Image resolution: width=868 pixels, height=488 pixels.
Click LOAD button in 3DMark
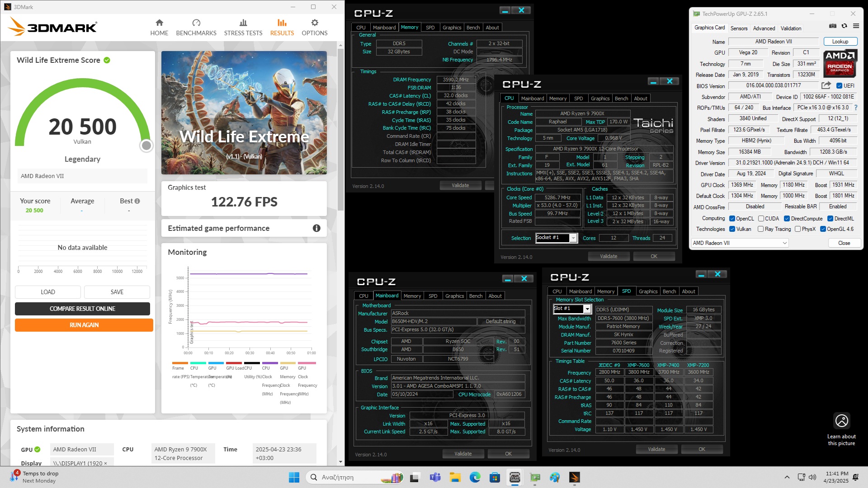point(48,292)
